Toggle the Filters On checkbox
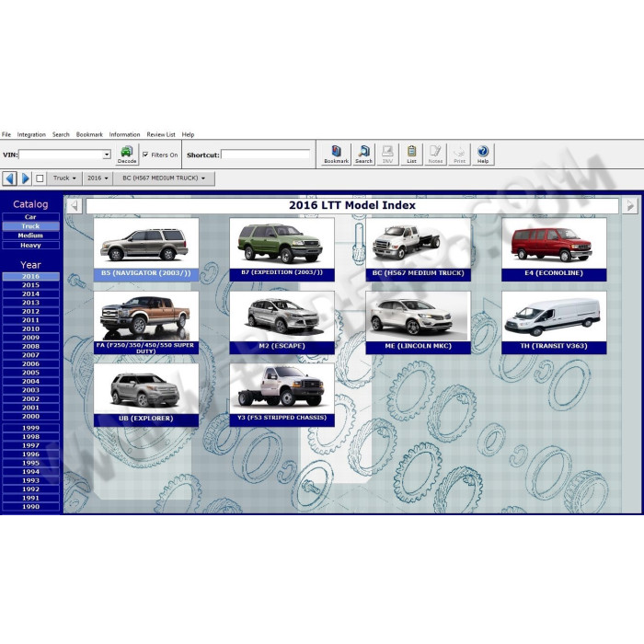 [145, 155]
